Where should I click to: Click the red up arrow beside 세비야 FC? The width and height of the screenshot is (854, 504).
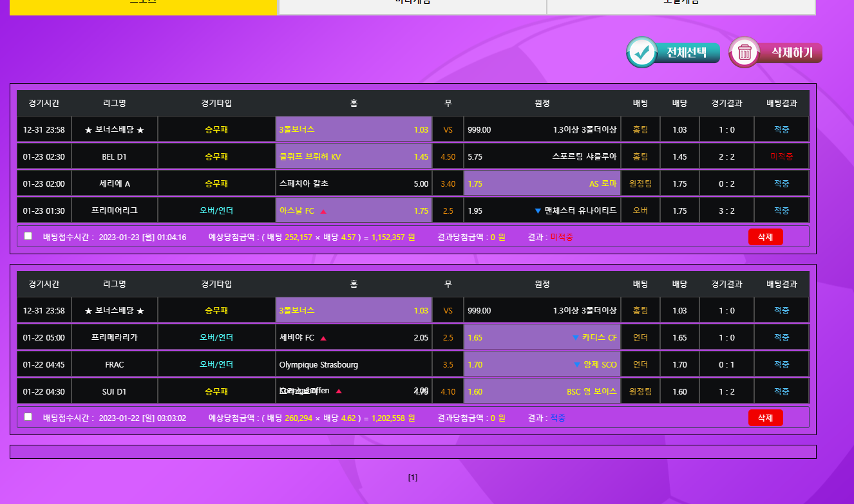(323, 338)
